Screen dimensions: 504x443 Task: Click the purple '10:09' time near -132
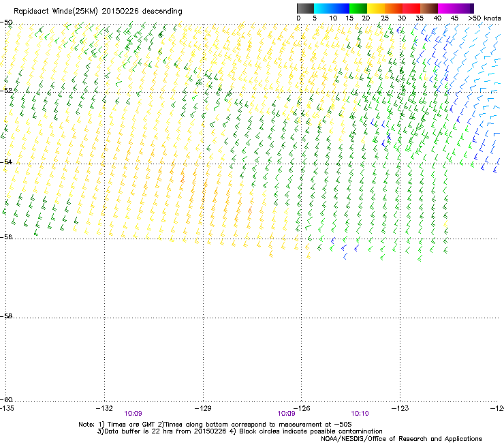[133, 414]
